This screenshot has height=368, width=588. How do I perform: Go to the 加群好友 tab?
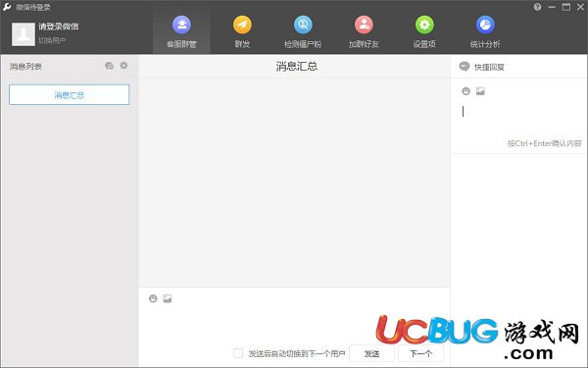point(364,32)
